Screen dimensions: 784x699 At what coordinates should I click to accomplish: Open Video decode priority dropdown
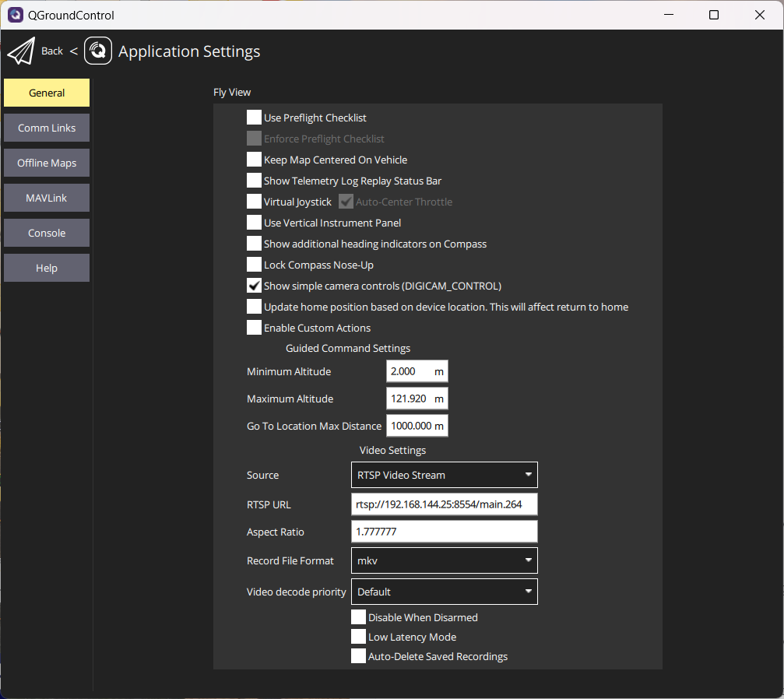[x=444, y=592]
